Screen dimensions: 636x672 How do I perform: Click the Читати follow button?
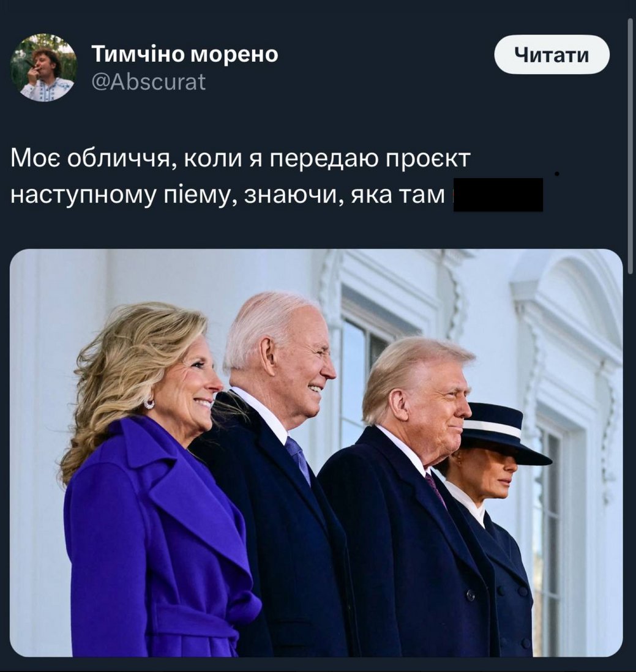click(x=552, y=54)
